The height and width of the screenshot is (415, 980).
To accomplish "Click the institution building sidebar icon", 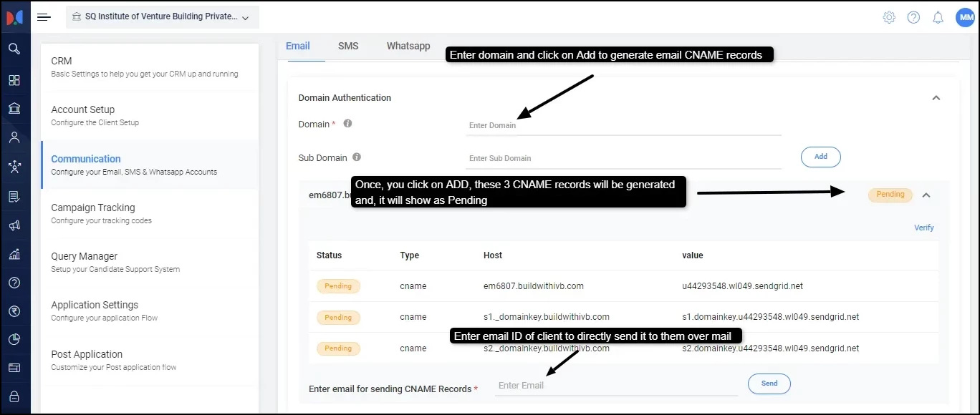I will pyautogui.click(x=14, y=109).
